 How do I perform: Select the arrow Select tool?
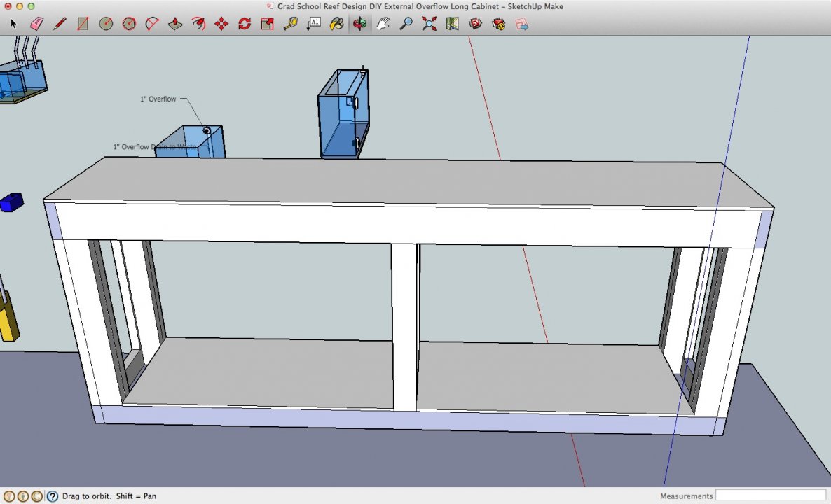coord(13,24)
